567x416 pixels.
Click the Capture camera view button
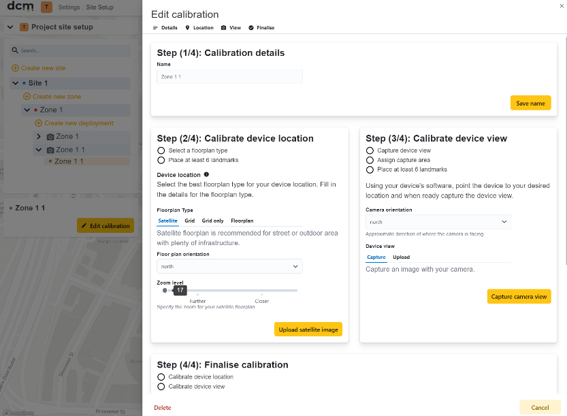(x=519, y=296)
